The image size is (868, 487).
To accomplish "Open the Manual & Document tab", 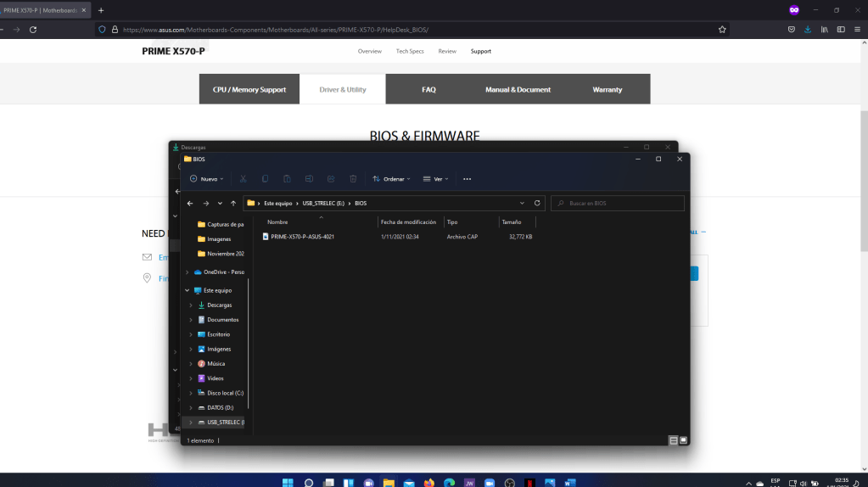I will point(518,89).
